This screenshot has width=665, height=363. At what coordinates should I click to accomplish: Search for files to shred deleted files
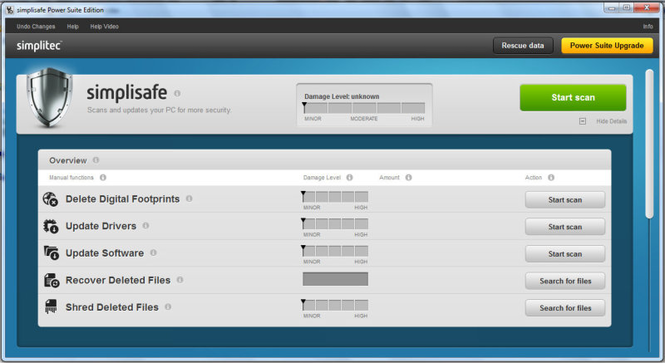565,308
